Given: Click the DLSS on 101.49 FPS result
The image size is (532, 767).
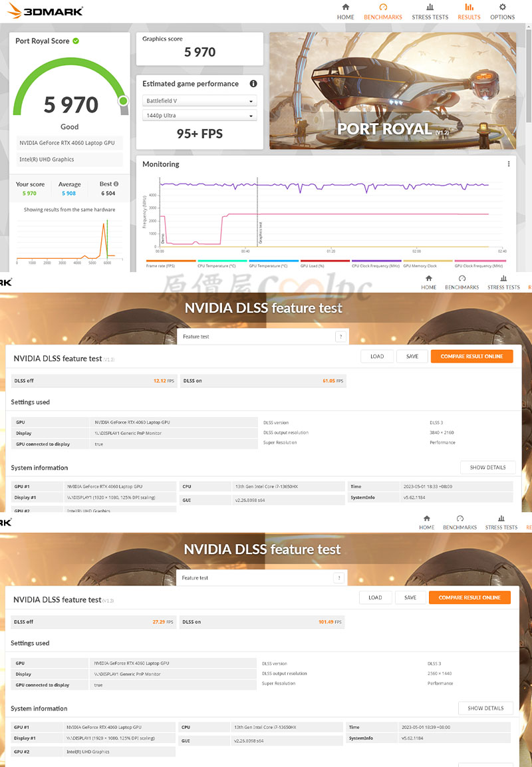Looking at the screenshot, I should (x=261, y=622).
